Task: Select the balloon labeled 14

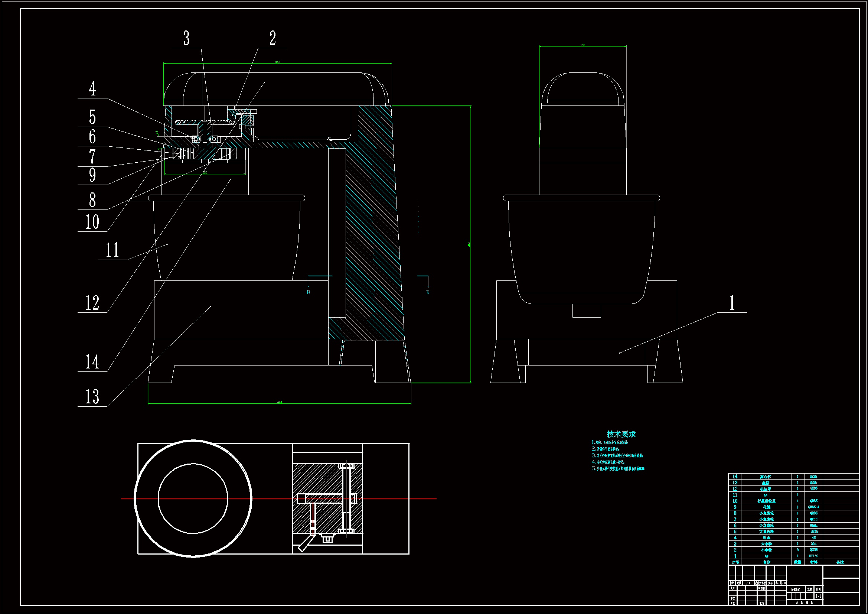Action: tap(92, 362)
